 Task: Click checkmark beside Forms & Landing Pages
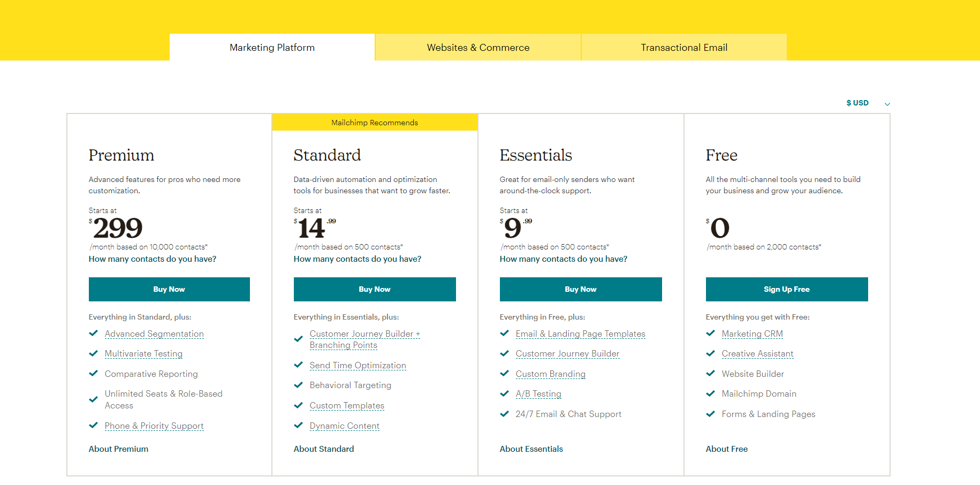[x=710, y=414]
